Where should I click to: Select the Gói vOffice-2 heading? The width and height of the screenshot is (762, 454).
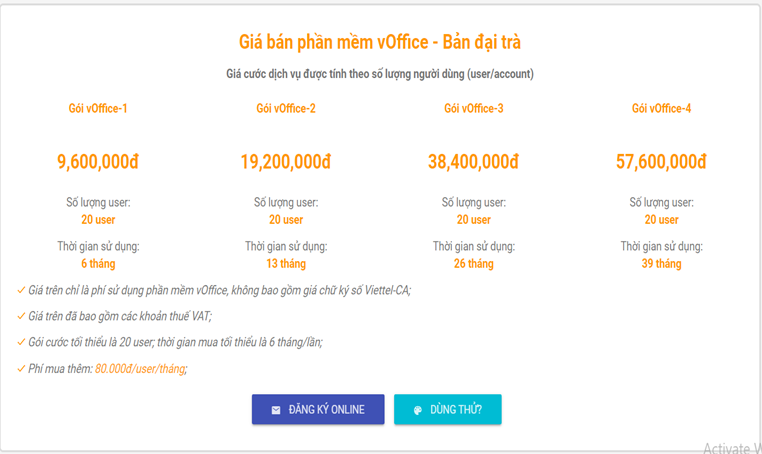pyautogui.click(x=286, y=108)
